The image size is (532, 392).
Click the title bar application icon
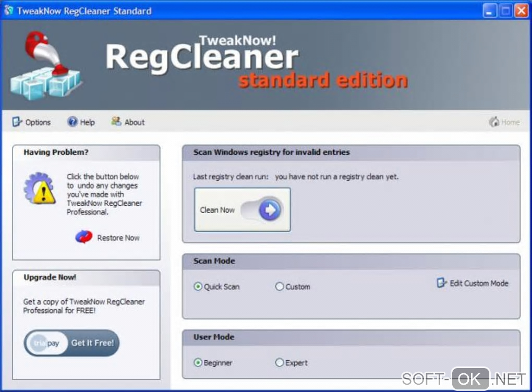[8, 10]
